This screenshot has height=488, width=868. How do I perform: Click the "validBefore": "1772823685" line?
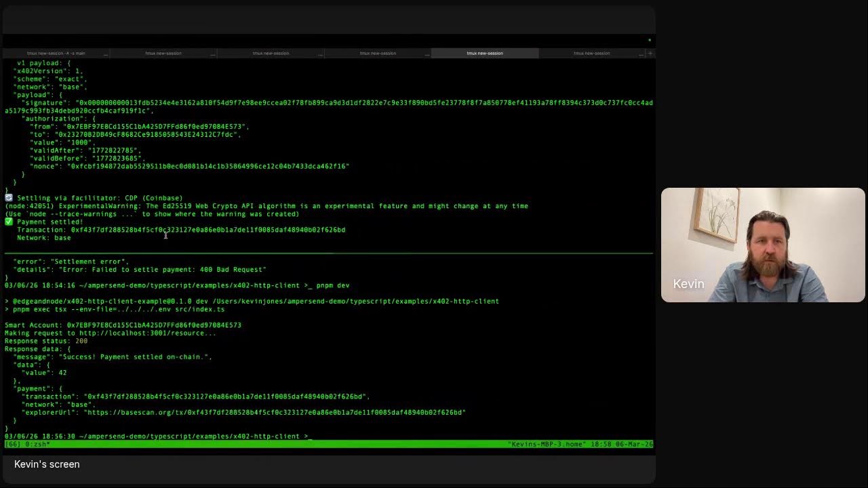click(87, 158)
